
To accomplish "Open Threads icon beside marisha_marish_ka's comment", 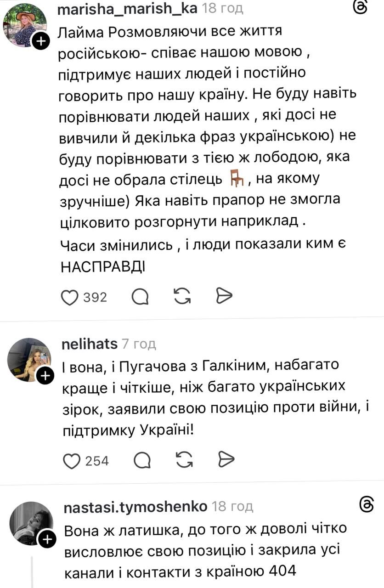I will point(362,8).
